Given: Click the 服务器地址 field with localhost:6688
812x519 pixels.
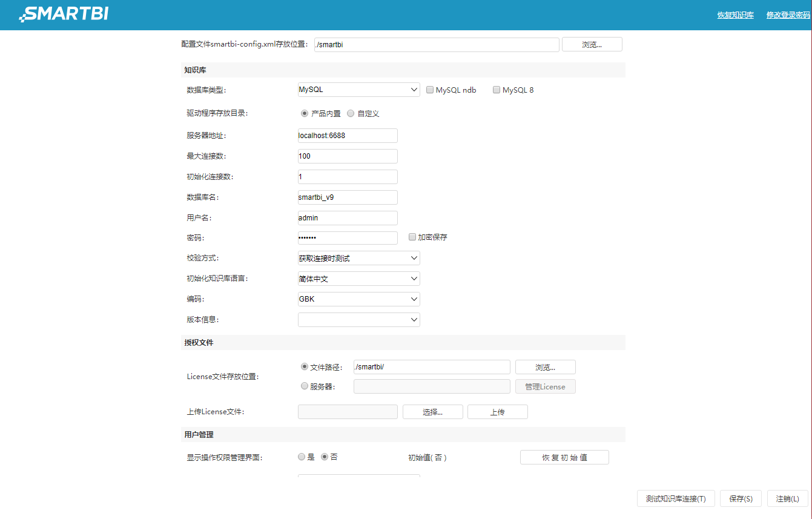Looking at the screenshot, I should [x=348, y=136].
